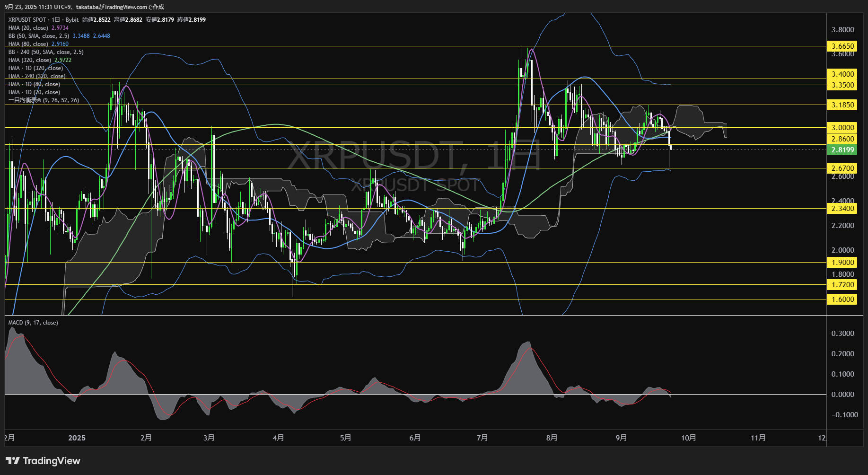Click the HMA (80, close) 2.9160 legend row
The width and height of the screenshot is (868, 475).
click(x=38, y=44)
